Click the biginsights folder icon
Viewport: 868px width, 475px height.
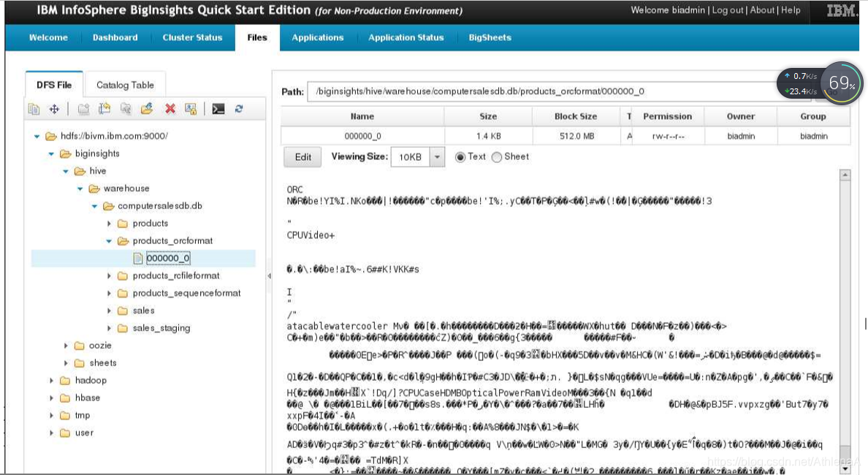coord(65,154)
